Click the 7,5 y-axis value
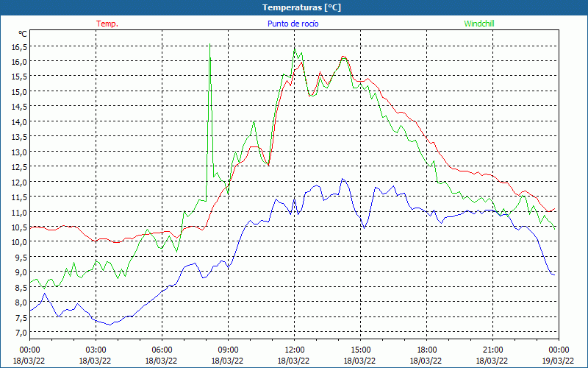The width and height of the screenshot is (588, 368). [21, 317]
